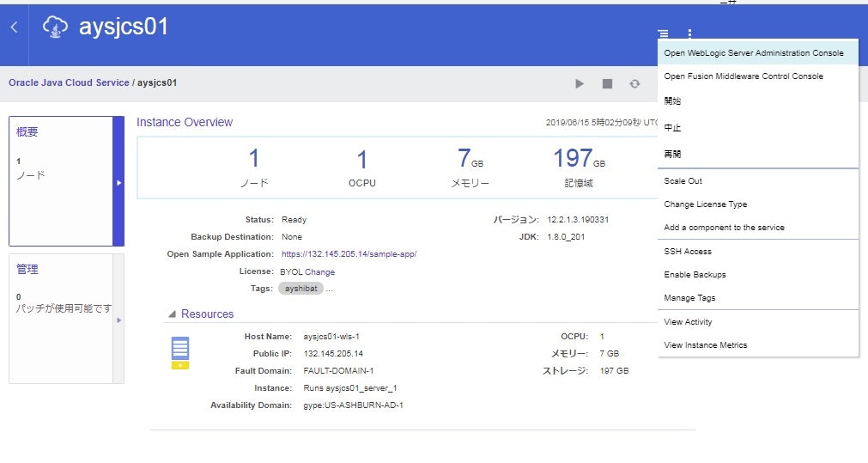Click host name aysjcs01-wls-1

click(331, 337)
